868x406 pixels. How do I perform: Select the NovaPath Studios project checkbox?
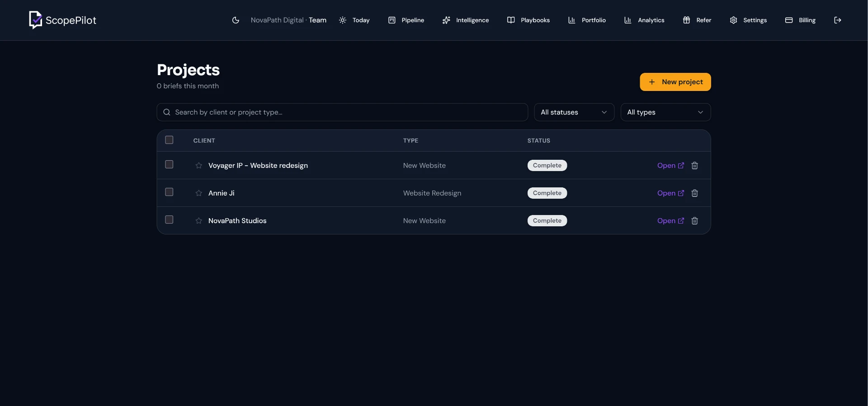(169, 220)
